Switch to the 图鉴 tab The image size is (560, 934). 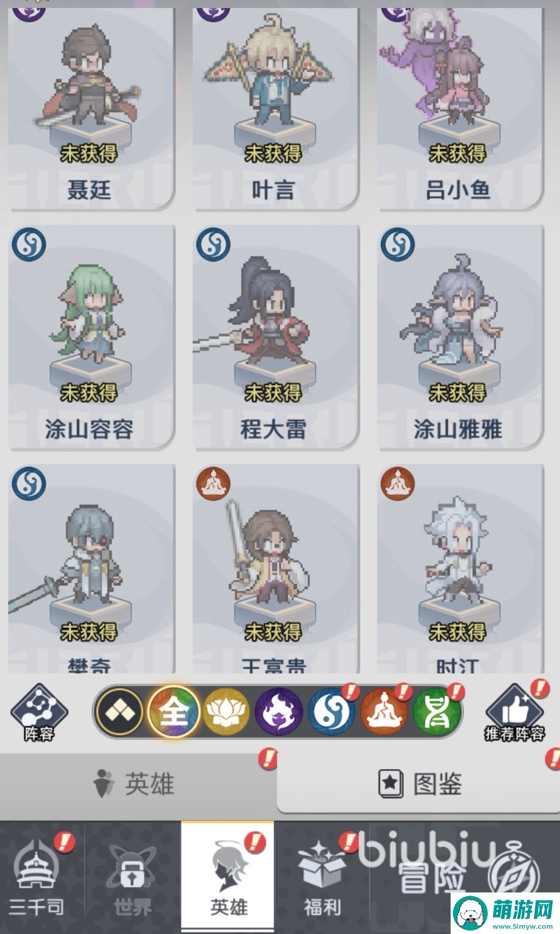click(x=418, y=784)
